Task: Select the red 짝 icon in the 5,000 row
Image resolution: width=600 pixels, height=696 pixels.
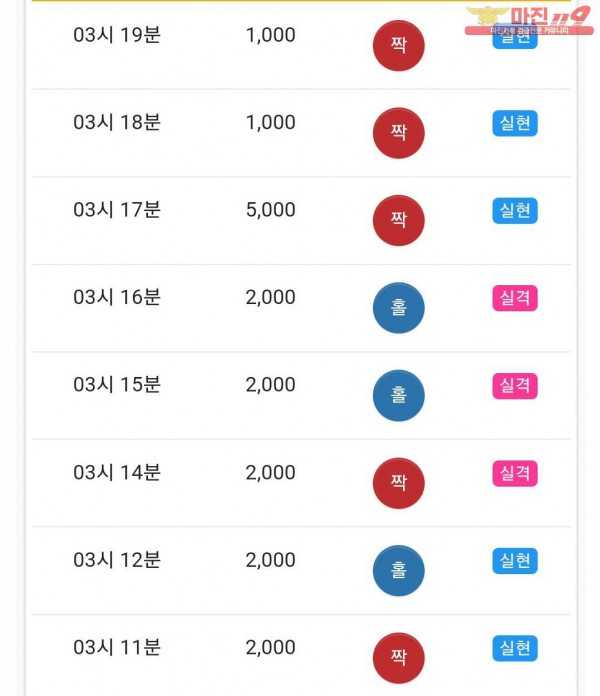Action: [399, 220]
